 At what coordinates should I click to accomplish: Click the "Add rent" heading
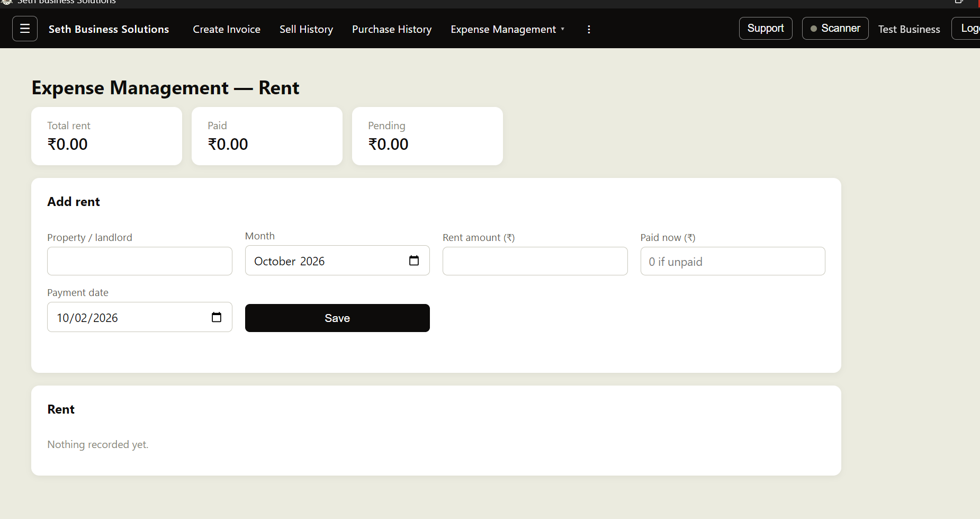(x=74, y=202)
